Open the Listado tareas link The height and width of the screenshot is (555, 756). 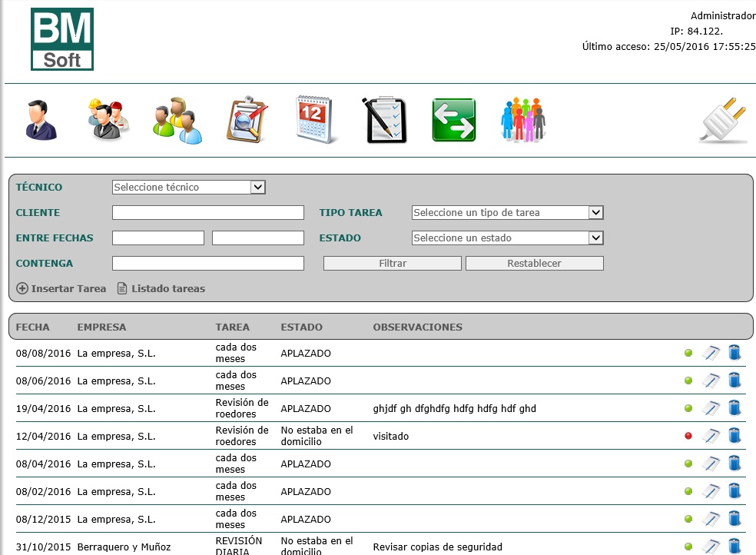click(x=161, y=289)
